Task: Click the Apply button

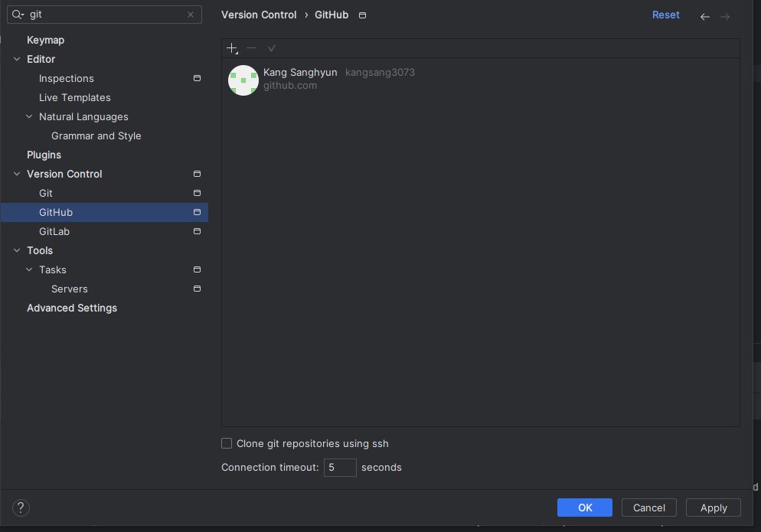Action: tap(714, 508)
